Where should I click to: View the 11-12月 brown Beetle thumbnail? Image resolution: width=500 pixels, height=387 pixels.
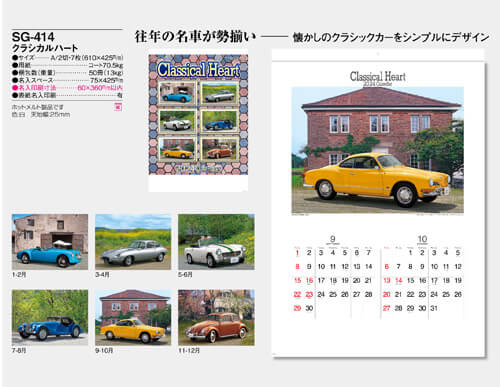point(216,317)
